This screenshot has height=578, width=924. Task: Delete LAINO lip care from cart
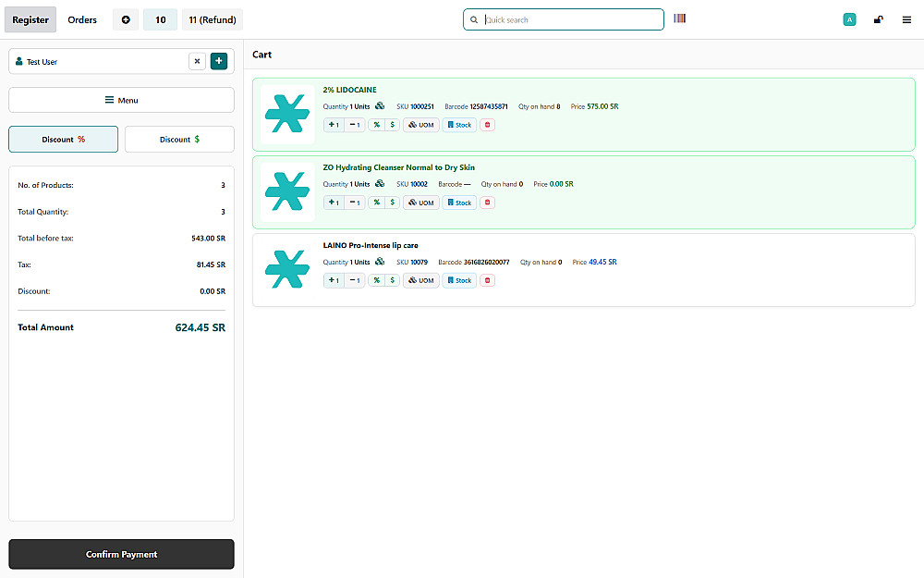coord(487,281)
